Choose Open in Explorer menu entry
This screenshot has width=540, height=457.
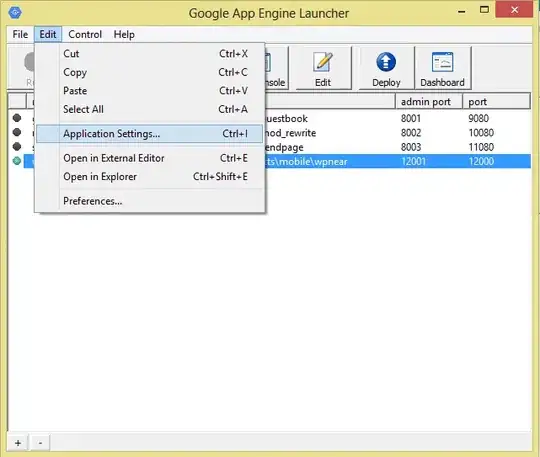[149, 177]
